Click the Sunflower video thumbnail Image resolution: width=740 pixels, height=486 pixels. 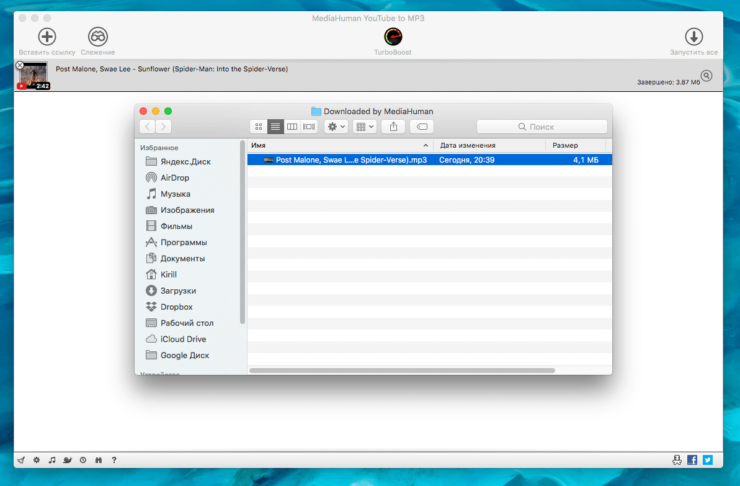click(x=34, y=76)
